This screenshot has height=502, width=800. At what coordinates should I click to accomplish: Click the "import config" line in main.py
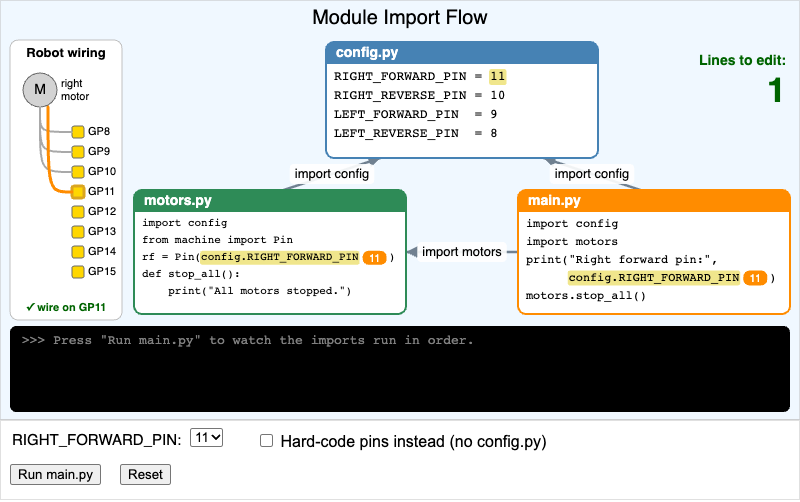pyautogui.click(x=572, y=224)
